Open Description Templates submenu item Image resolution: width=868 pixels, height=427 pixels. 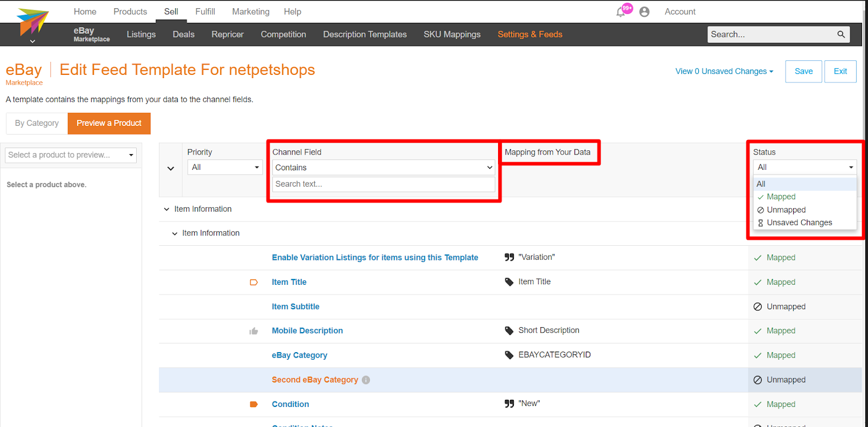[365, 34]
